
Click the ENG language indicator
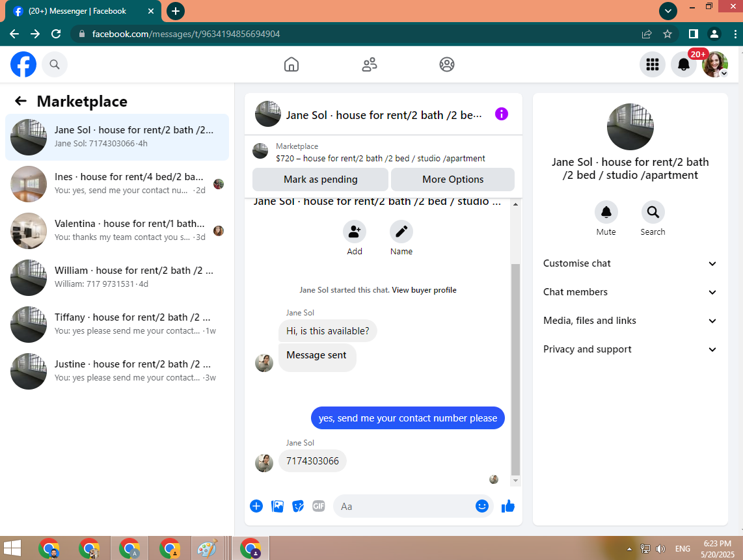[682, 549]
